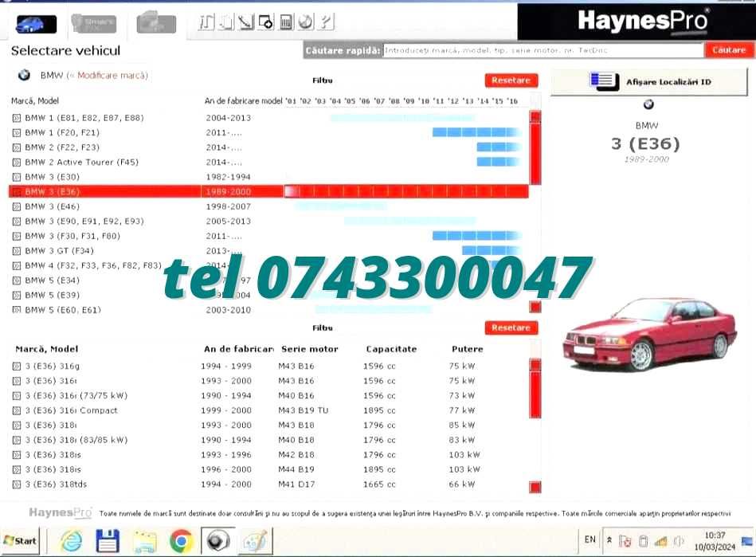Image resolution: width=756 pixels, height=557 pixels.
Task: Expand BMW 1 (E81, E82, E87, E88)
Action: pos(17,118)
